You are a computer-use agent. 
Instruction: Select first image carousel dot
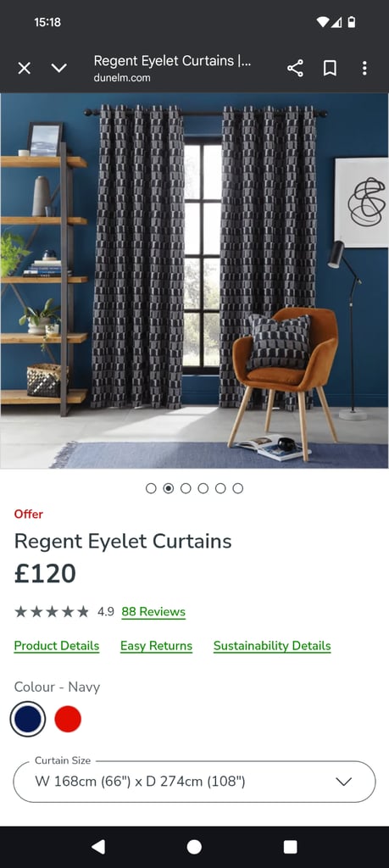(151, 488)
